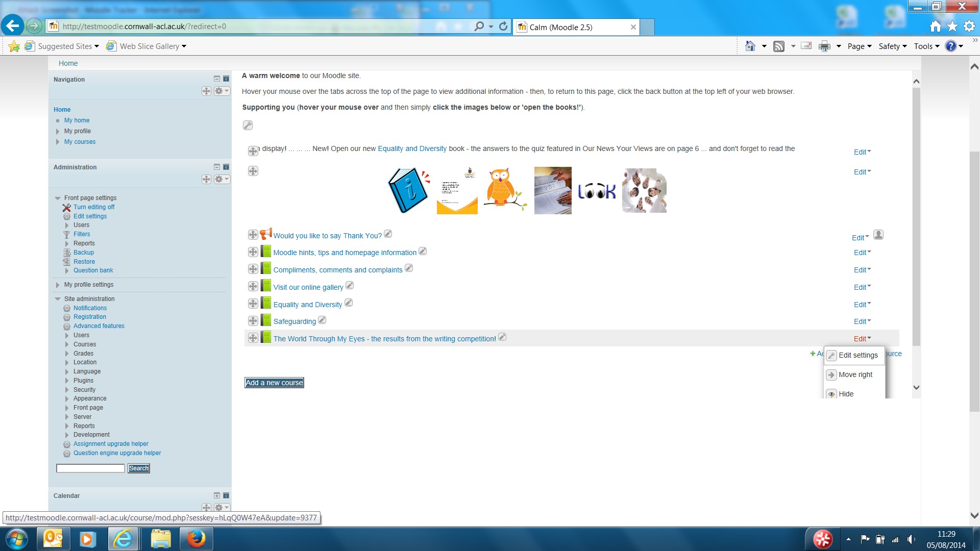Open the Edit dropdown for Equality and Diversity row
The height and width of the screenshot is (551, 980).
click(x=862, y=305)
